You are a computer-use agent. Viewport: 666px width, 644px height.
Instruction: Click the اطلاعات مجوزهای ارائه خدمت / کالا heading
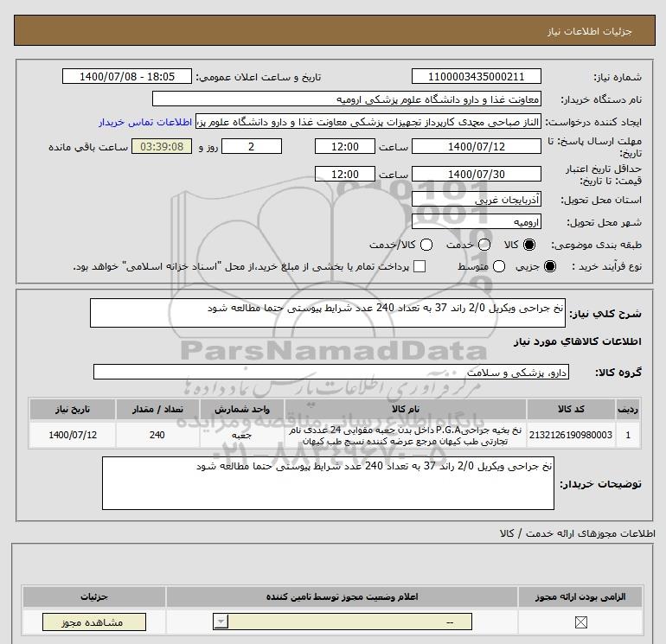click(x=578, y=533)
